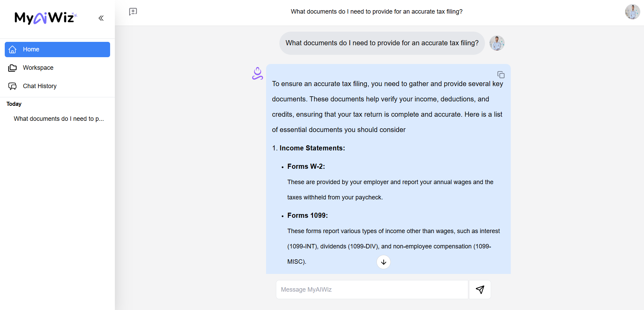The width and height of the screenshot is (644, 310).
Task: Open profile avatar in top-right corner
Action: point(632,12)
